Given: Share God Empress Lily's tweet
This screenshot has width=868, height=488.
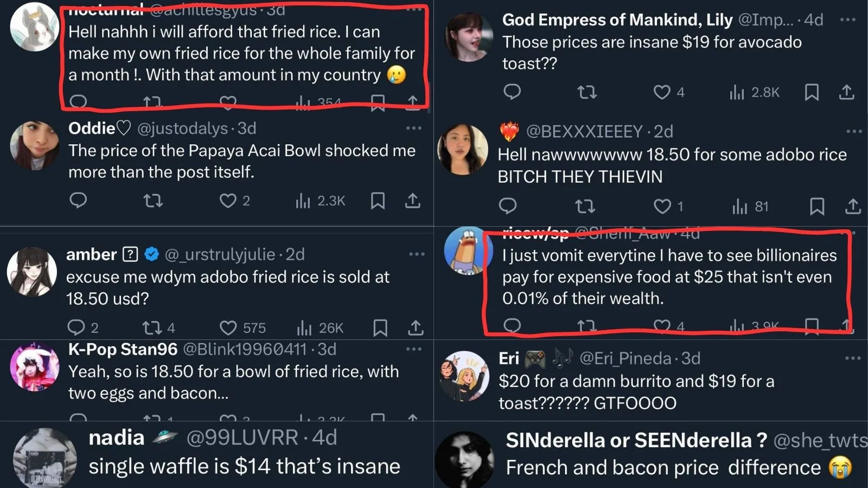Looking at the screenshot, I should point(846,92).
